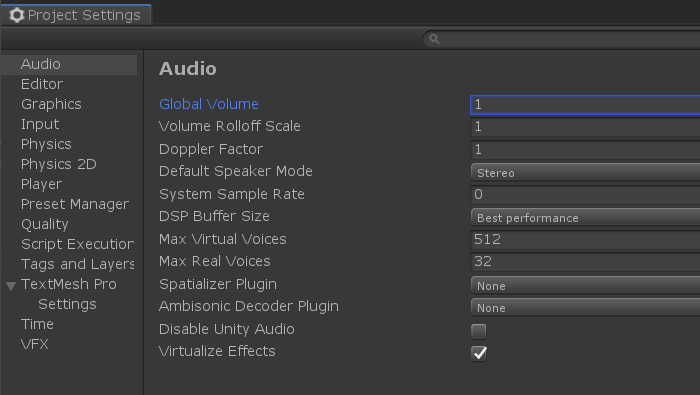Click the Doppler Factor value field
This screenshot has width=700, height=395.
point(585,150)
